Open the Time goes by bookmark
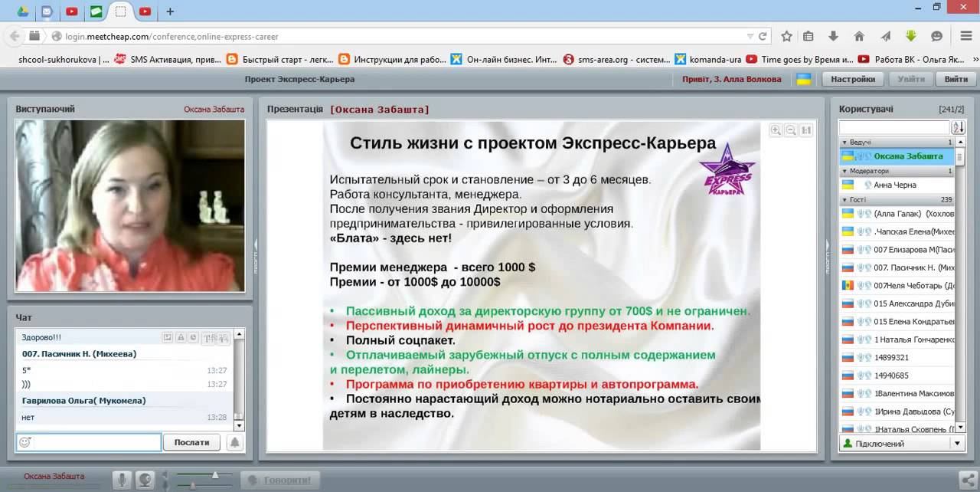The image size is (980, 492). click(800, 59)
